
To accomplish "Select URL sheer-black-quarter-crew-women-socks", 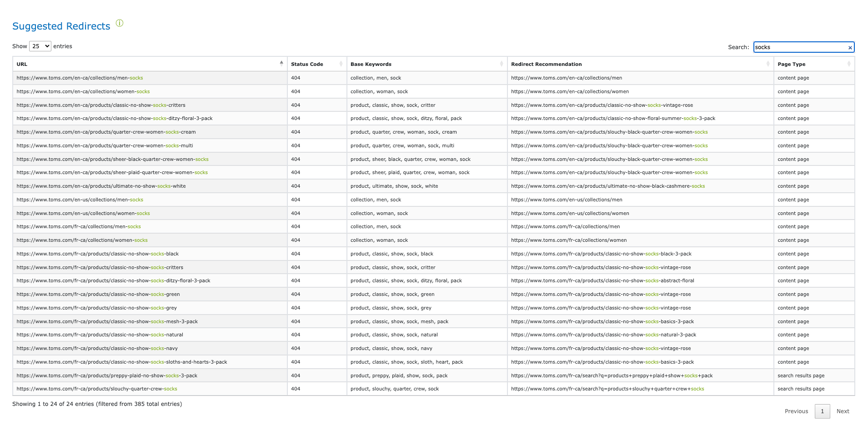I will click(112, 159).
